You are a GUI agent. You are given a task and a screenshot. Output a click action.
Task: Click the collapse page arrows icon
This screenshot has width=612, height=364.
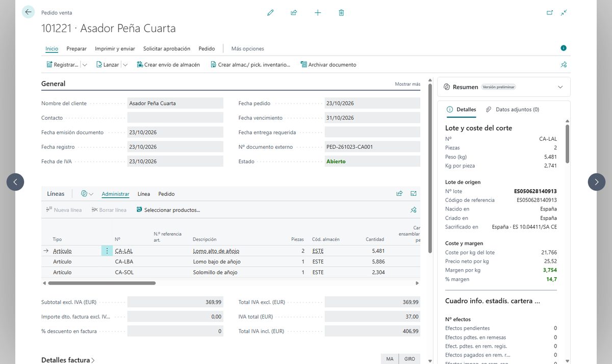pos(564,12)
